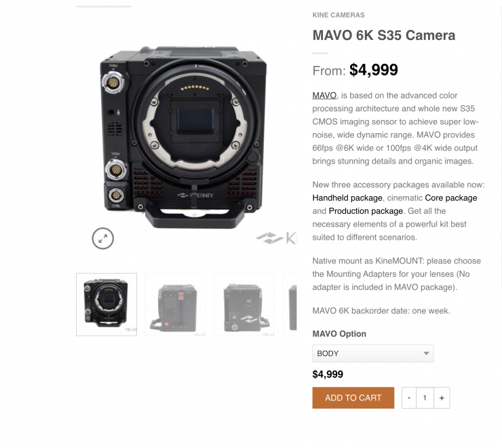The height and width of the screenshot is (448, 502).
Task: Increase quantity with the plus button
Action: point(442,398)
